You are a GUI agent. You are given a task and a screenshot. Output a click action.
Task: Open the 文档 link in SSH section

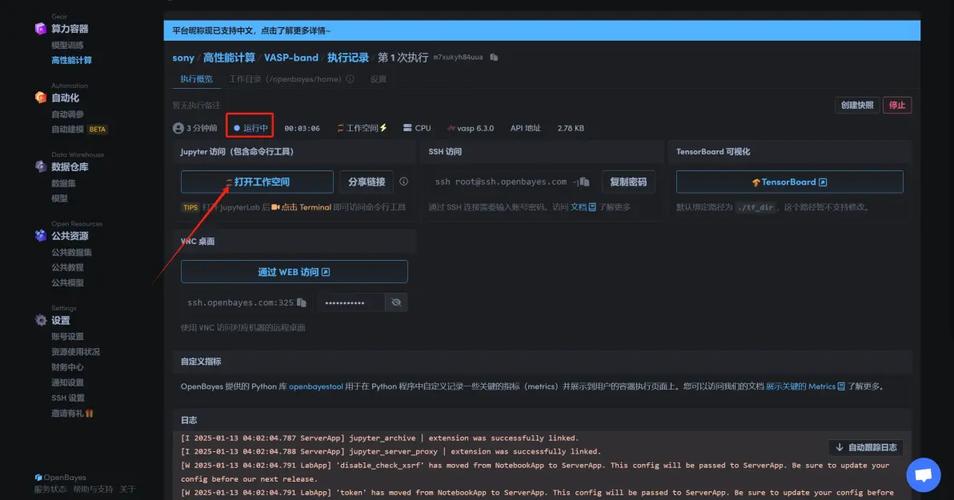click(583, 207)
